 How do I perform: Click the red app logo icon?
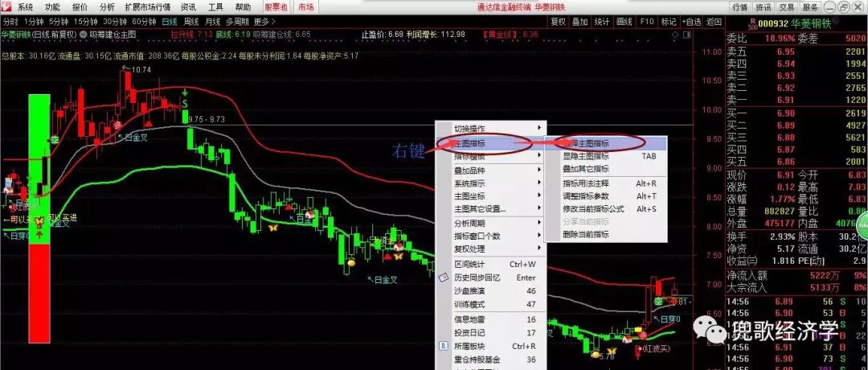click(6, 7)
